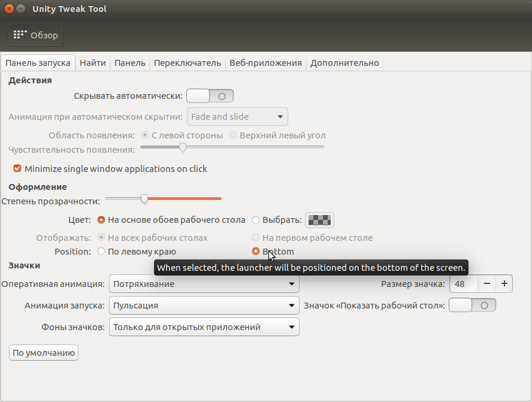Decrease icon size with minus button
This screenshot has height=402, width=532.
coord(487,284)
